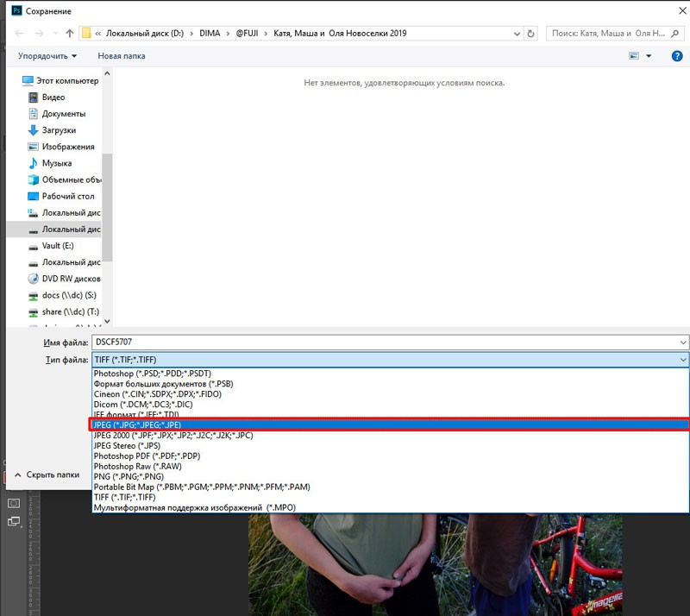
Task: Click the sidebar scrollbar thumb
Action: [x=107, y=207]
